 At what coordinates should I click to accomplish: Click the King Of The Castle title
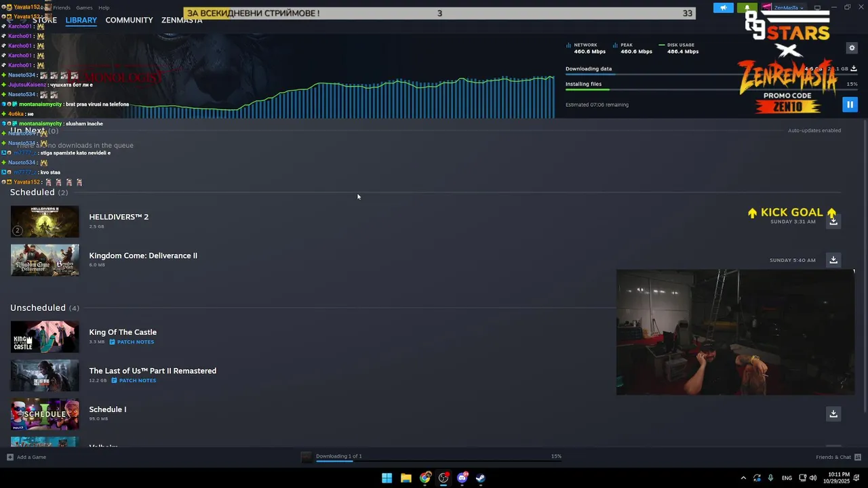pos(123,332)
